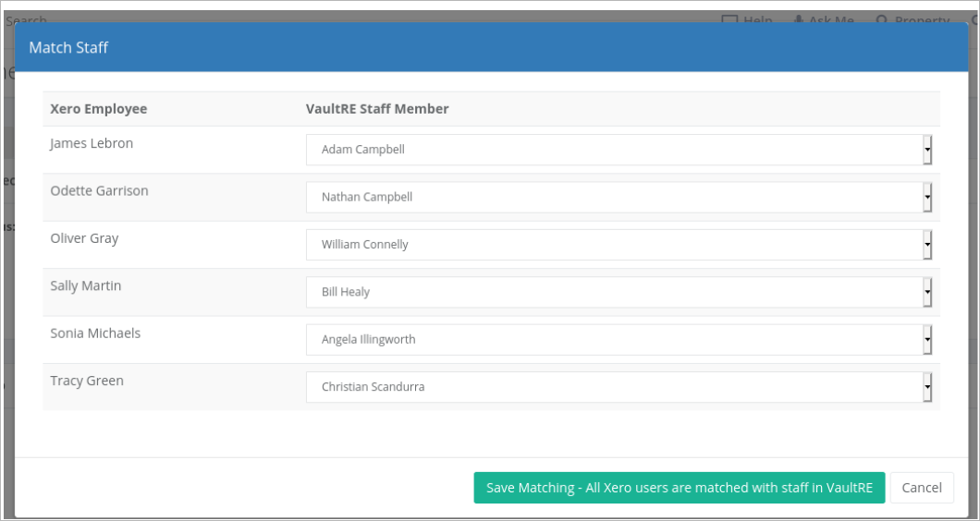The width and height of the screenshot is (980, 521).
Task: Select the VaultRE Staff Member column header
Action: point(377,109)
